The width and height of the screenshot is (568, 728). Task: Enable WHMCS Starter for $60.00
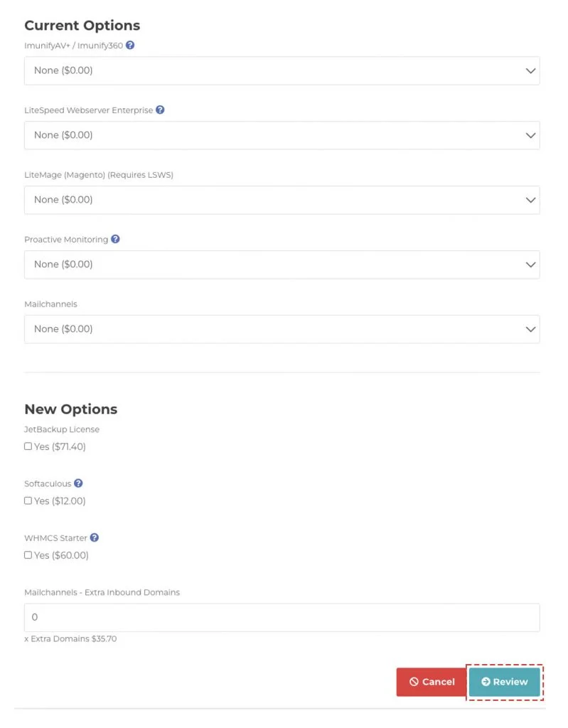tap(28, 555)
